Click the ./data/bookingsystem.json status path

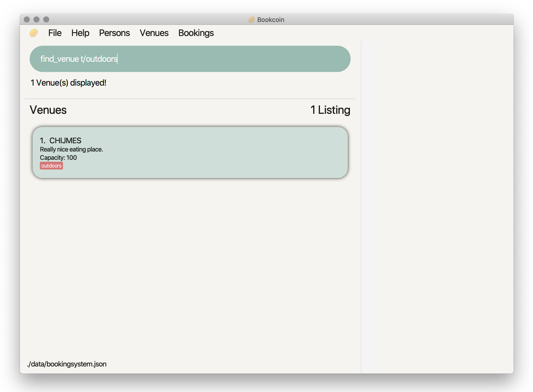67,364
